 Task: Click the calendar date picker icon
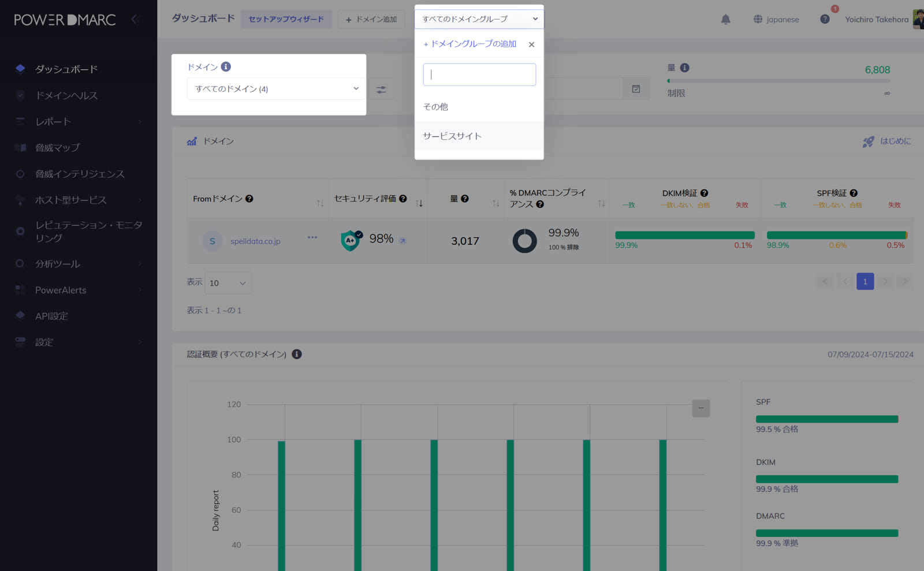tap(636, 89)
